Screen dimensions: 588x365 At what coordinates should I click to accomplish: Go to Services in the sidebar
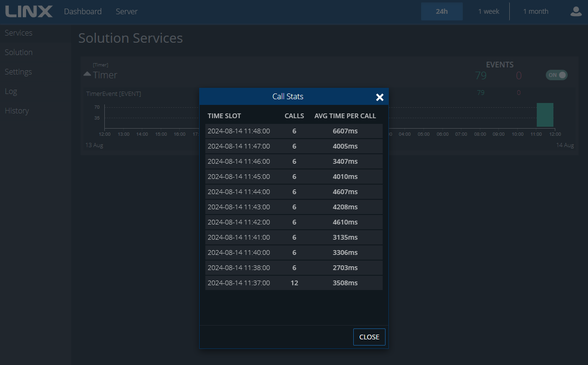[x=18, y=33]
